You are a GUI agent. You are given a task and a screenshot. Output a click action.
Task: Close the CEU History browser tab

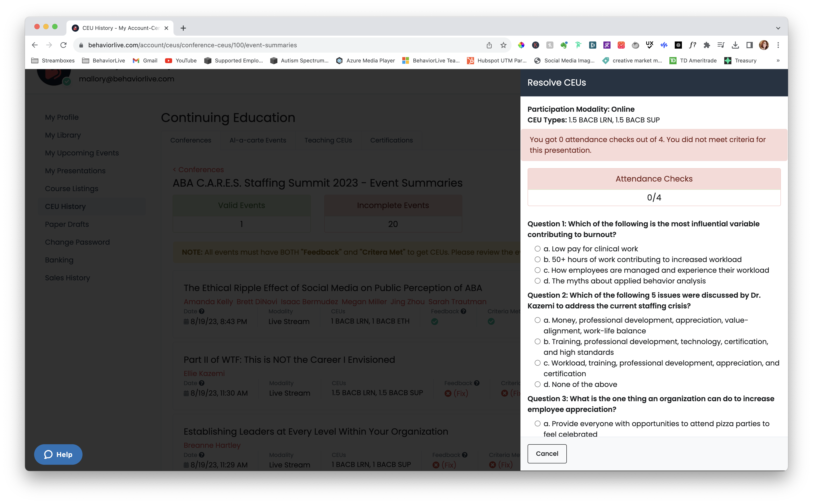click(166, 28)
